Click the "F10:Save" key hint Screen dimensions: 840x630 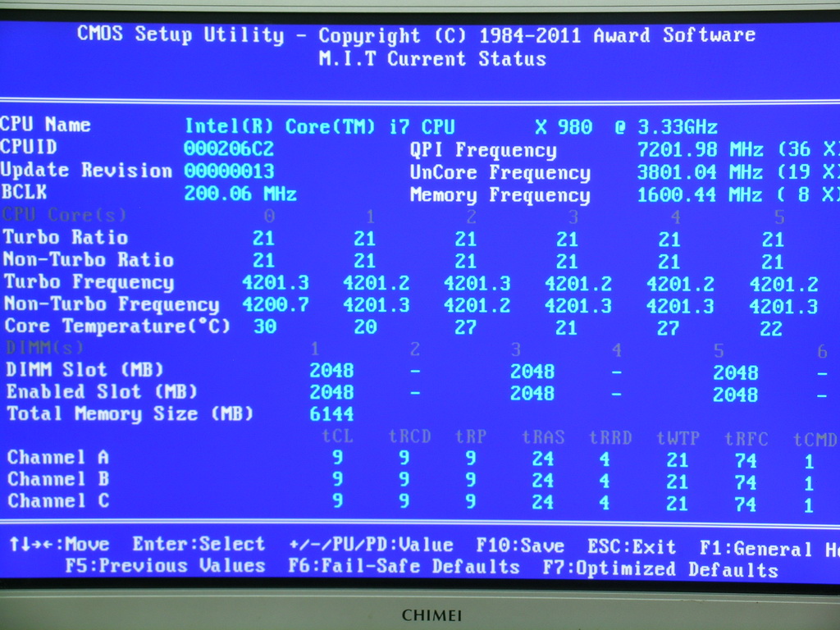pyautogui.click(x=520, y=546)
